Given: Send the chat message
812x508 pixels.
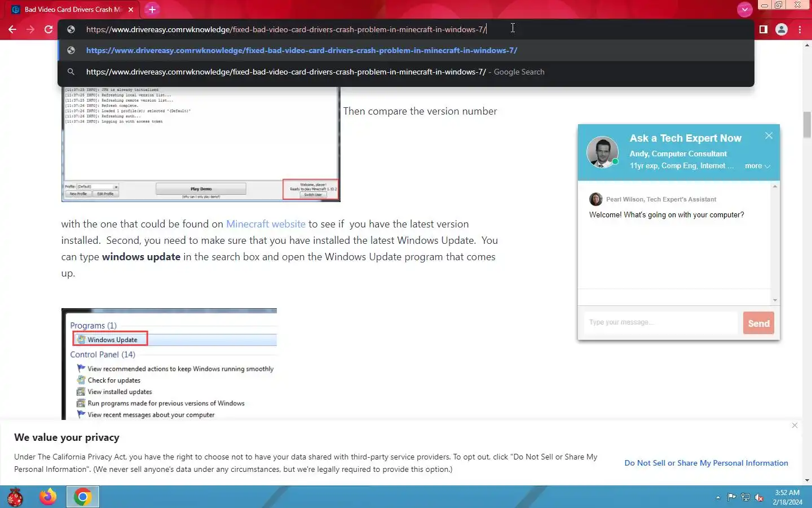Looking at the screenshot, I should (x=758, y=323).
